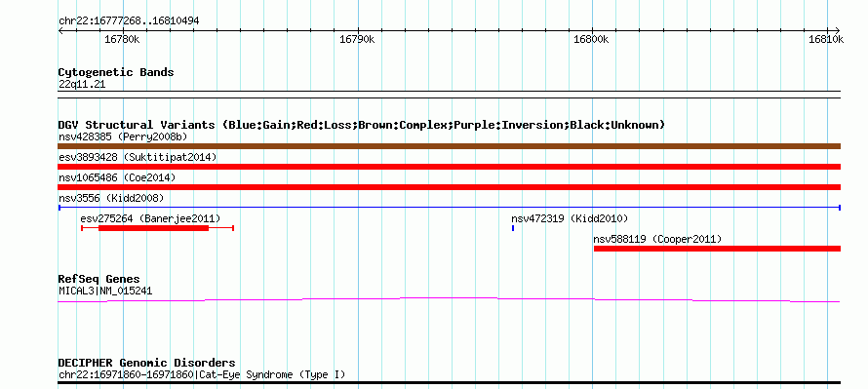The image size is (868, 389).
Task: Click the red esv3893428 loss bar
Action: 450,167
